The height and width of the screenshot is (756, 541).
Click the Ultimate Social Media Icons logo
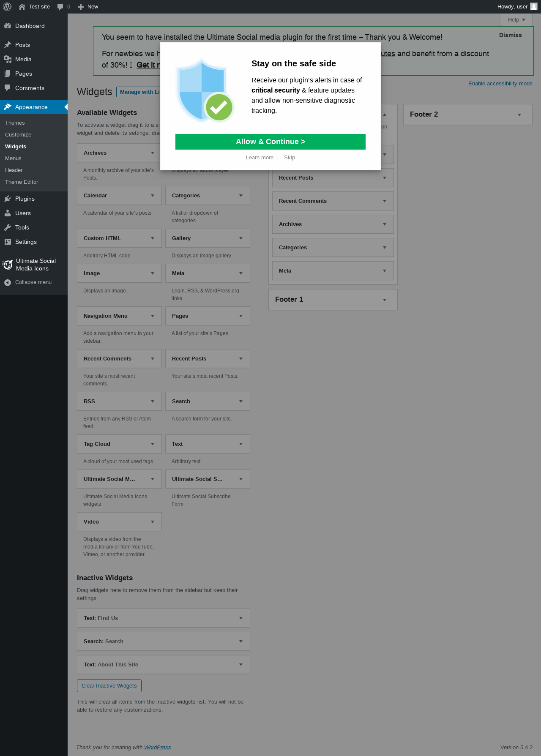pos(8,265)
